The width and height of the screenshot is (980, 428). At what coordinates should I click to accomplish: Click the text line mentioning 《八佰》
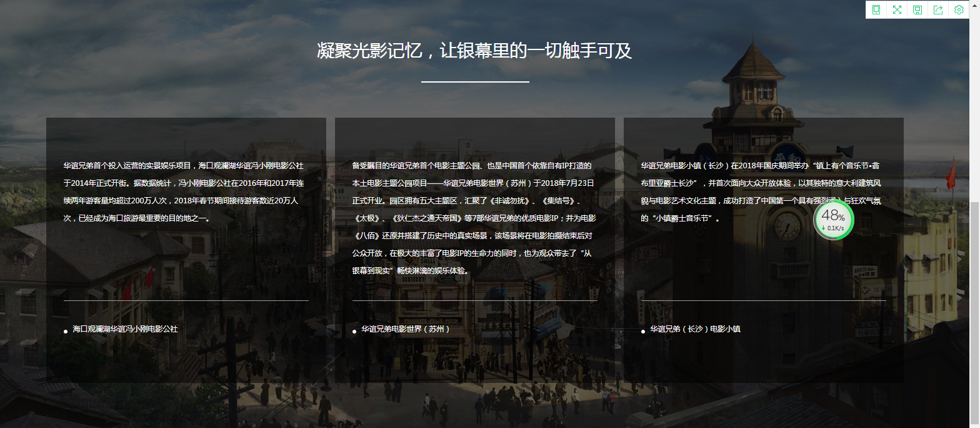coord(472,237)
